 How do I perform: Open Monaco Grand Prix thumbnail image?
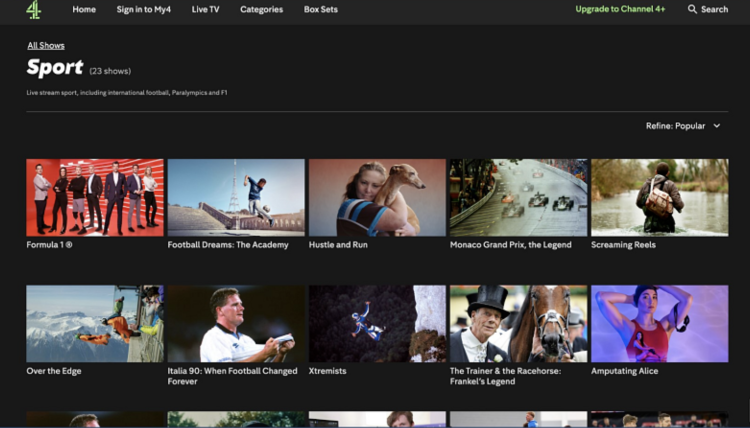click(x=518, y=198)
